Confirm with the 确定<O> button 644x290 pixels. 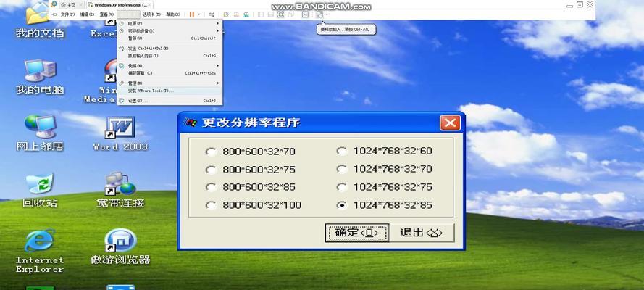point(357,233)
